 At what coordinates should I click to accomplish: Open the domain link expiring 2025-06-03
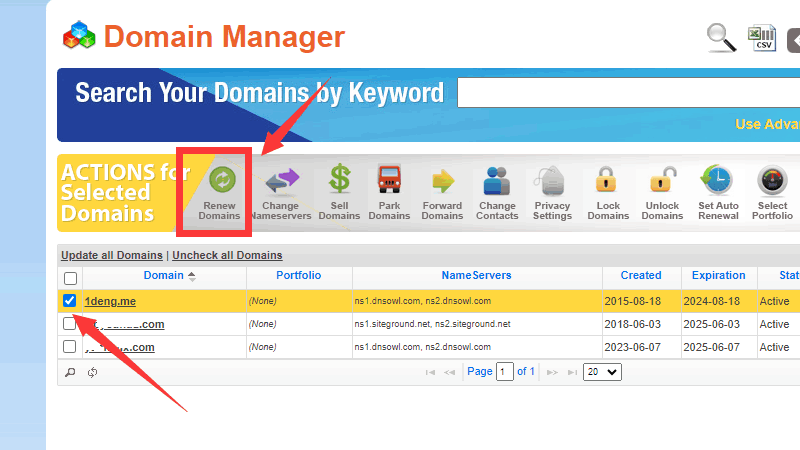125,324
